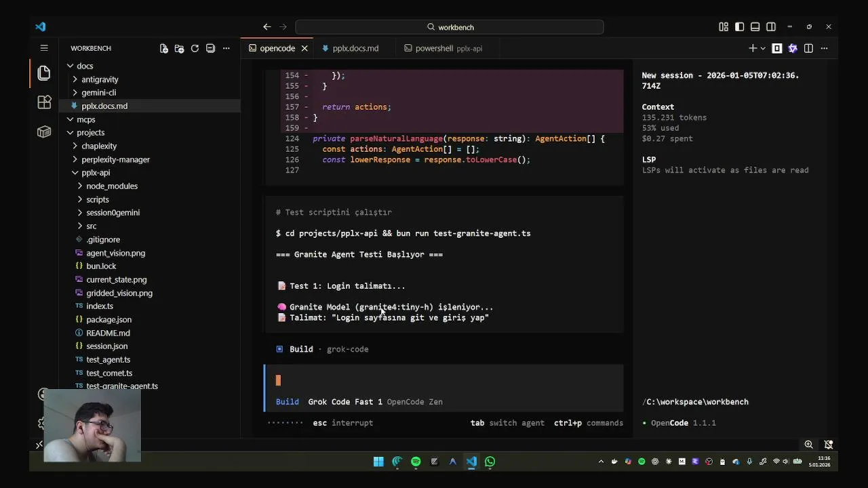The image size is (868, 488).
Task: Go forward in navigation history
Action: click(x=283, y=27)
